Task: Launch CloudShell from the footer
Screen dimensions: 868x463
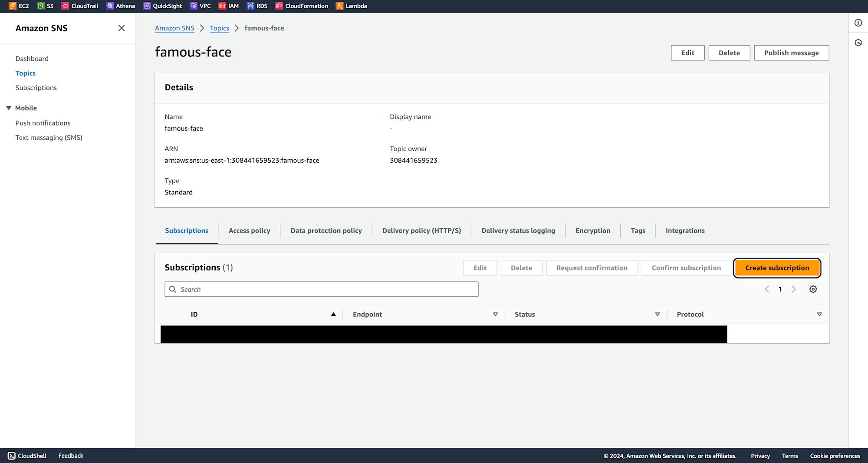Action: [27, 456]
